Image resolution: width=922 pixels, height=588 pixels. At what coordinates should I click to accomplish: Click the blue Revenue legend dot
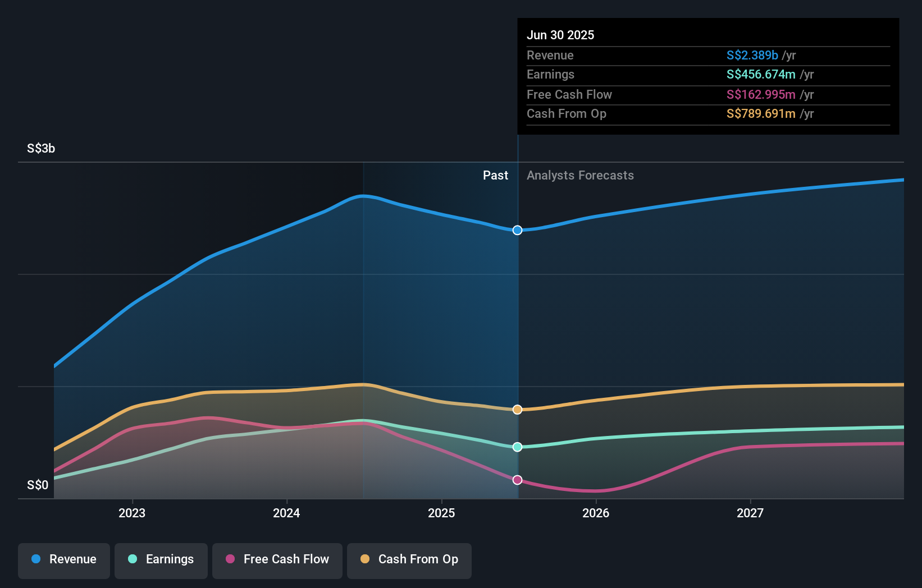(x=35, y=559)
